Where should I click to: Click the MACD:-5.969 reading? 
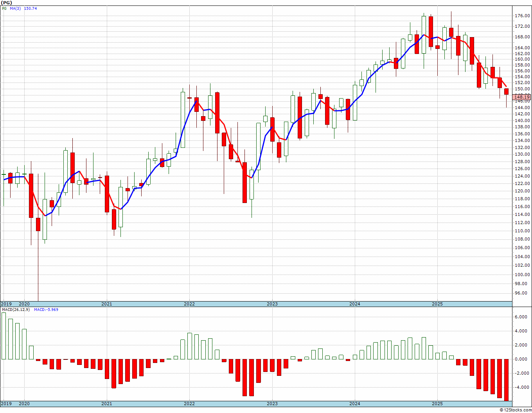46,310
